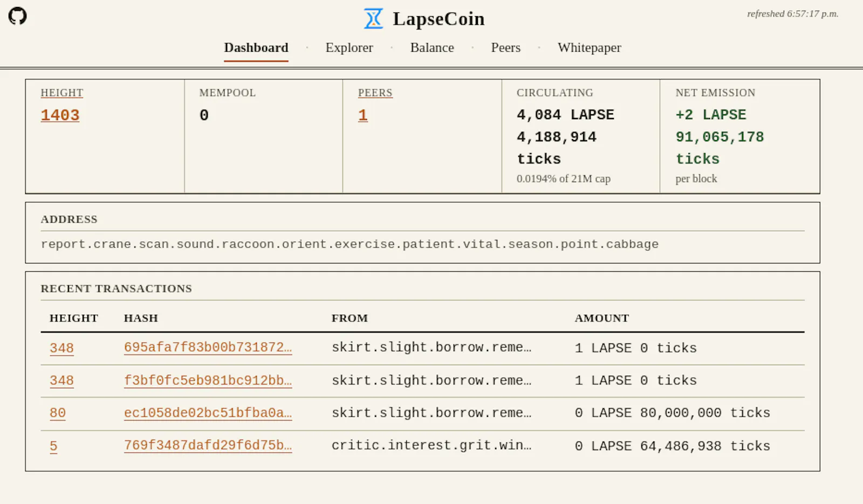The height and width of the screenshot is (504, 863).
Task: Select the amount in the 695afa7f row
Action: 636,348
